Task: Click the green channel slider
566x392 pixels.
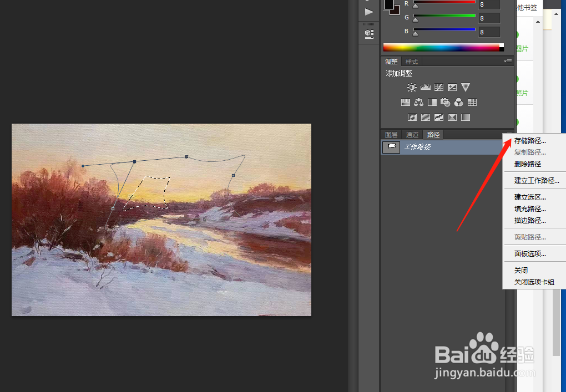Action: pyautogui.click(x=444, y=16)
